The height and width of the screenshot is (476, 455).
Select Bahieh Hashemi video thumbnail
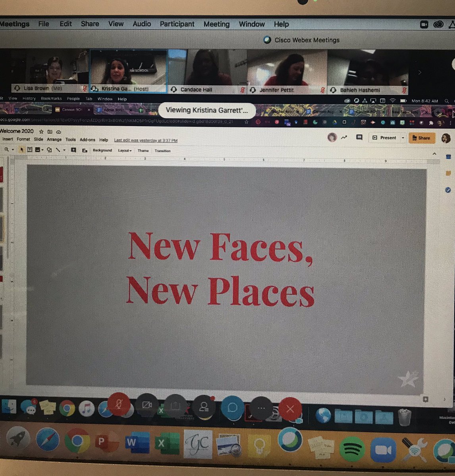point(368,73)
